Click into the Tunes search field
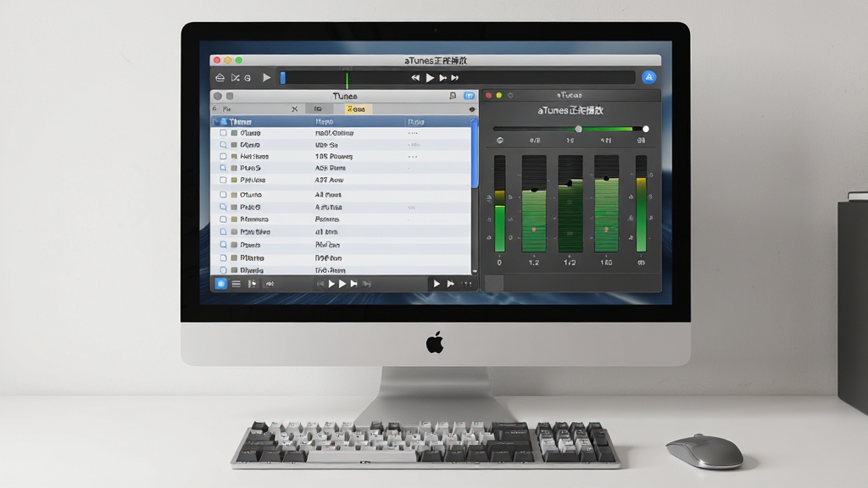This screenshot has width=868, height=488. pyautogui.click(x=256, y=109)
